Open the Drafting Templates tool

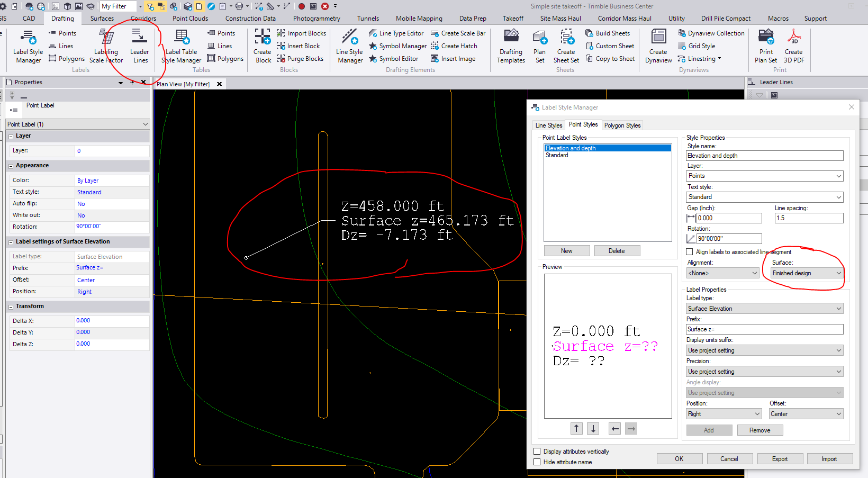(510, 47)
